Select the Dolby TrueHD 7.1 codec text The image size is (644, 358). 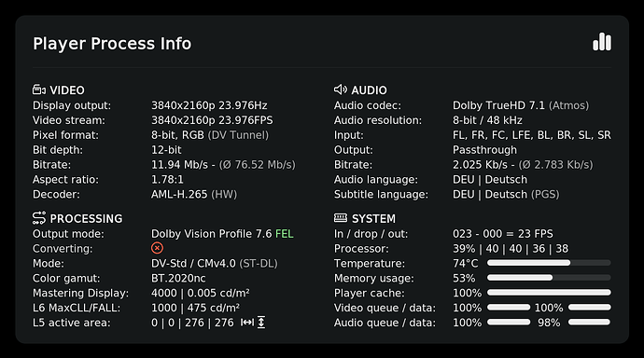point(498,105)
